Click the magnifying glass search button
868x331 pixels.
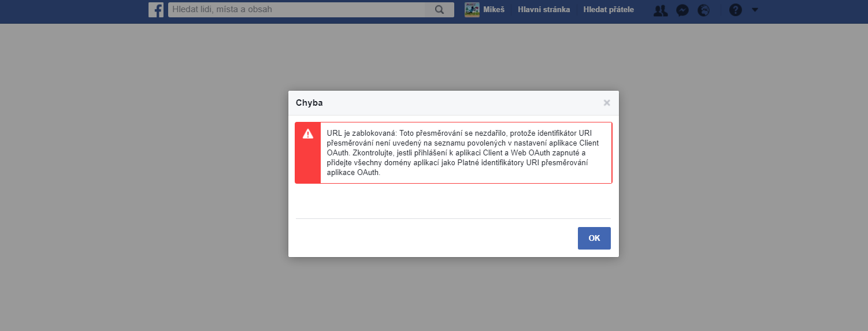click(439, 10)
